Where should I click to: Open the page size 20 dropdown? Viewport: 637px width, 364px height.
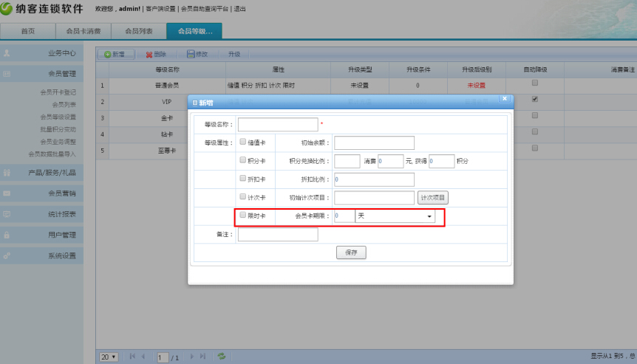coord(109,357)
